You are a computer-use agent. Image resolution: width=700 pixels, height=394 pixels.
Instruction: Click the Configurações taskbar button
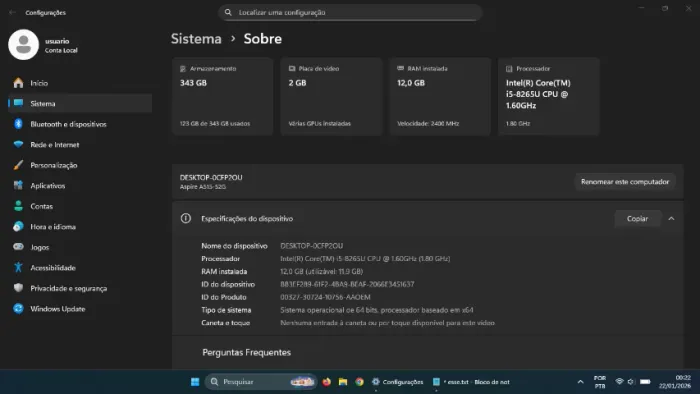tap(398, 382)
